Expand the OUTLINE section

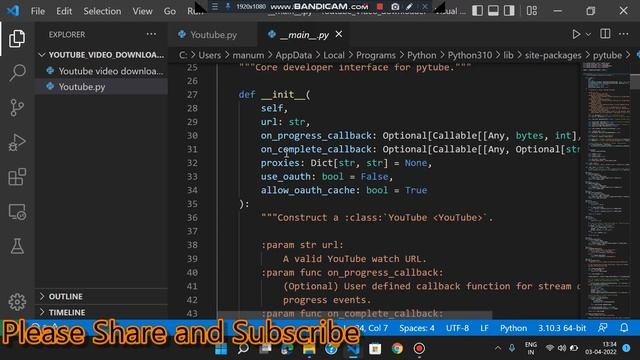(x=102, y=296)
